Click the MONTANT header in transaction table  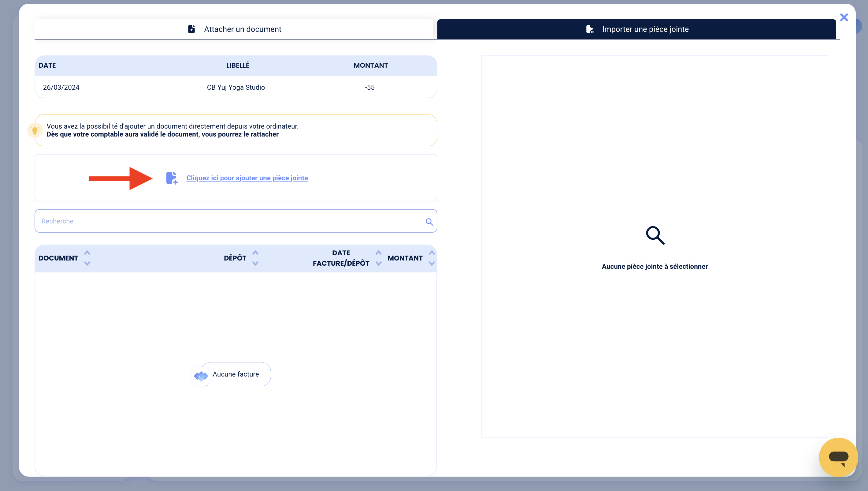(371, 66)
